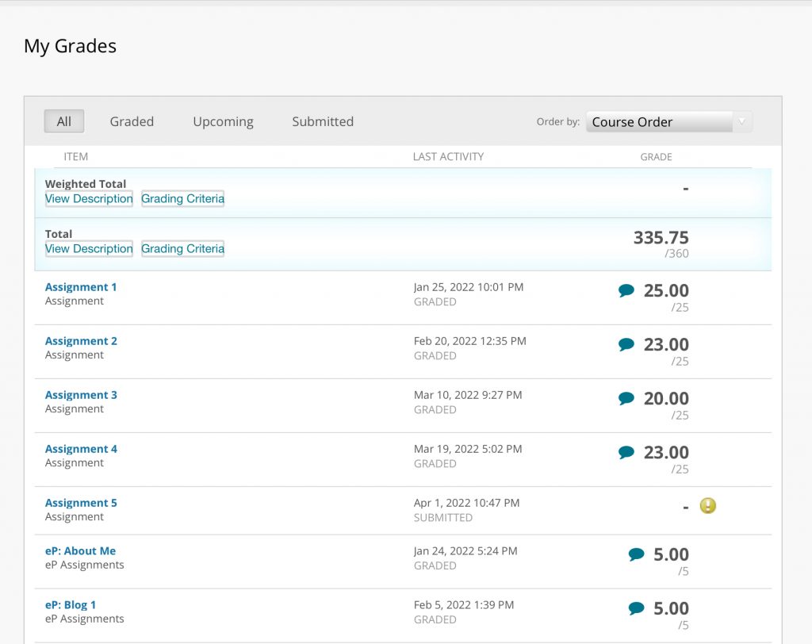View comment bubble on Assignment 3 grade
The width and height of the screenshot is (812, 644).
[x=626, y=399]
